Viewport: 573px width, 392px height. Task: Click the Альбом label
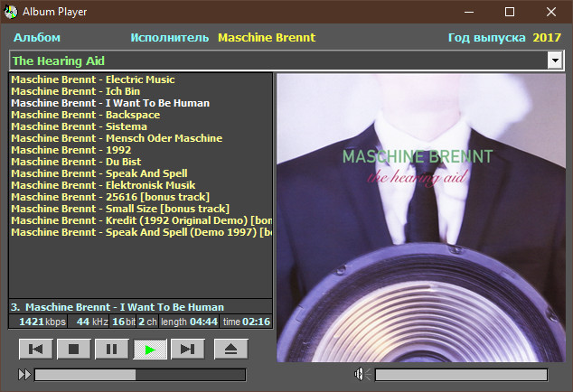37,38
